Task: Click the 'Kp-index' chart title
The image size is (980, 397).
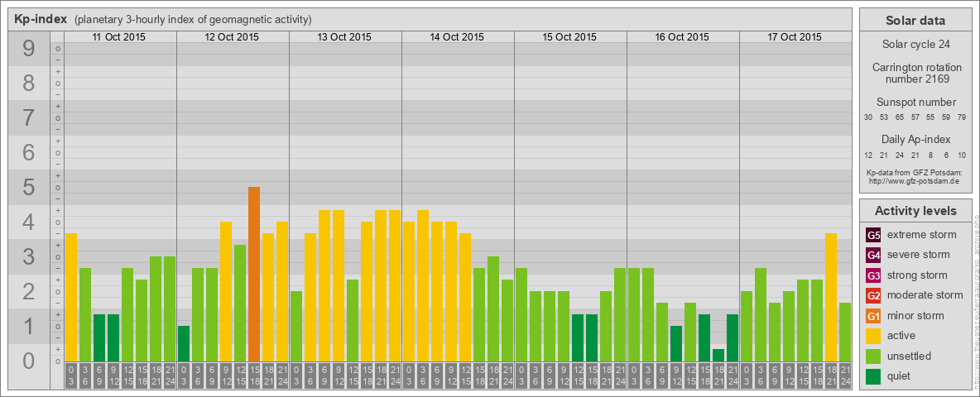Action: [x=42, y=19]
